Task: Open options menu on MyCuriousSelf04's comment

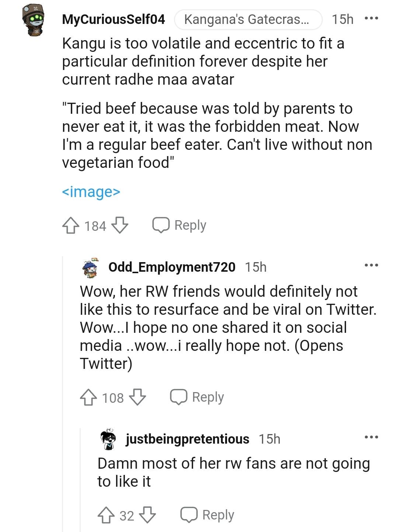Action: (x=371, y=18)
